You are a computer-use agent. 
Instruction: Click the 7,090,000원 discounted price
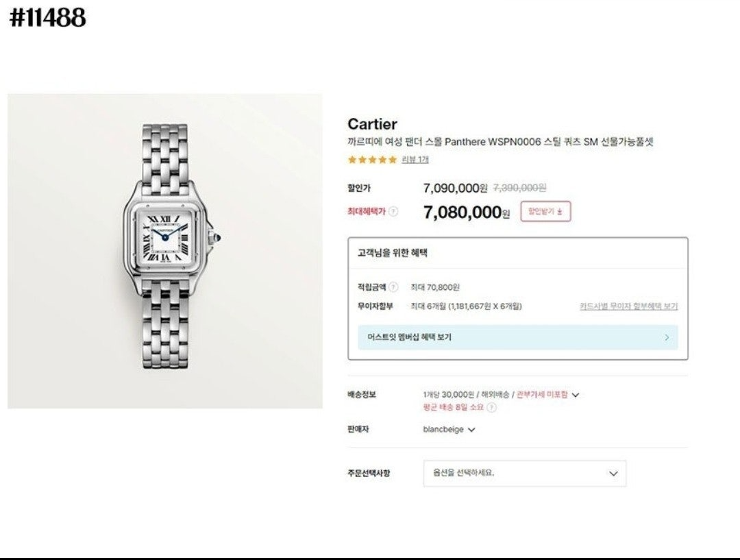455,188
